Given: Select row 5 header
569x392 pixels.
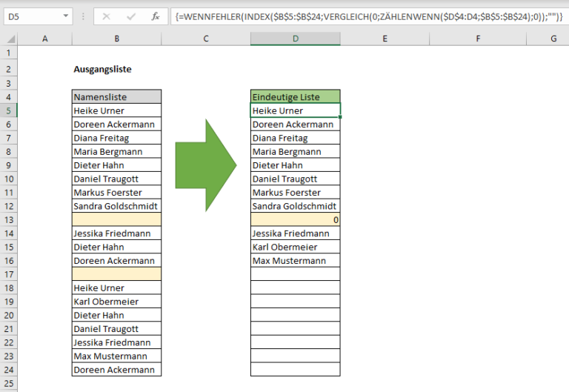Looking at the screenshot, I should tap(9, 110).
